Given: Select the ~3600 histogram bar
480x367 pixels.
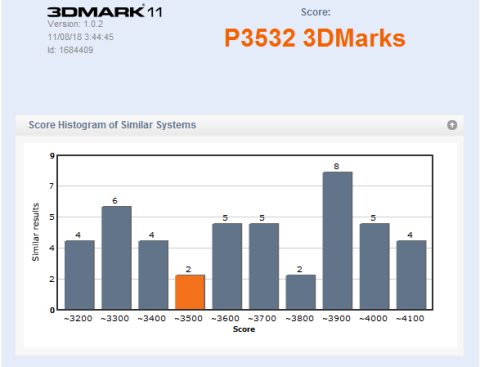Looking at the screenshot, I should [x=227, y=266].
